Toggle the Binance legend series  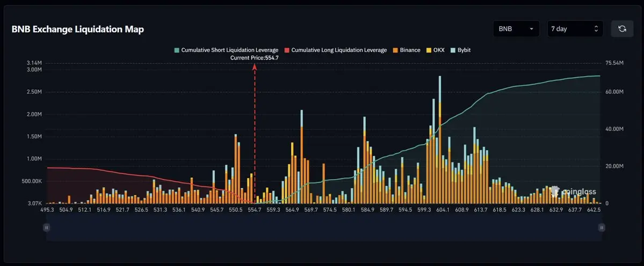pyautogui.click(x=407, y=50)
